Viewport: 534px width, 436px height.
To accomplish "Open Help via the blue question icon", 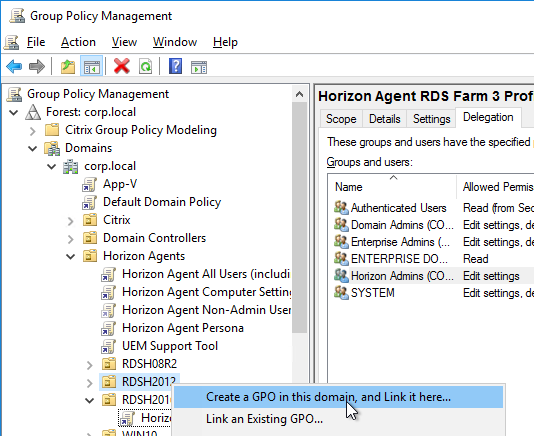I will coord(175,66).
